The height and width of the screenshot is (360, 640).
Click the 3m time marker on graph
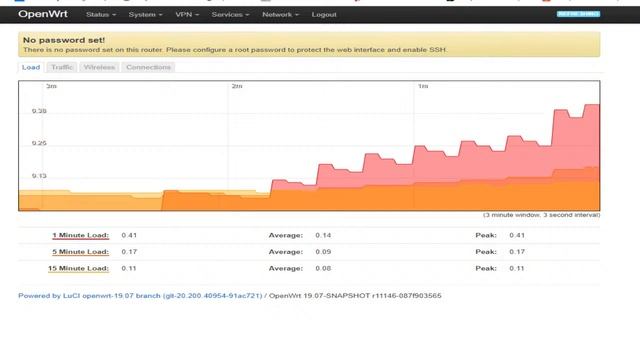click(x=51, y=86)
